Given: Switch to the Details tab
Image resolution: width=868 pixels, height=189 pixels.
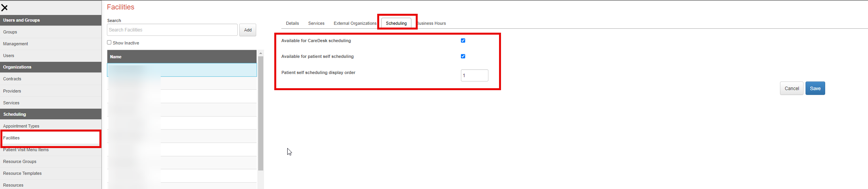Looking at the screenshot, I should [x=292, y=23].
